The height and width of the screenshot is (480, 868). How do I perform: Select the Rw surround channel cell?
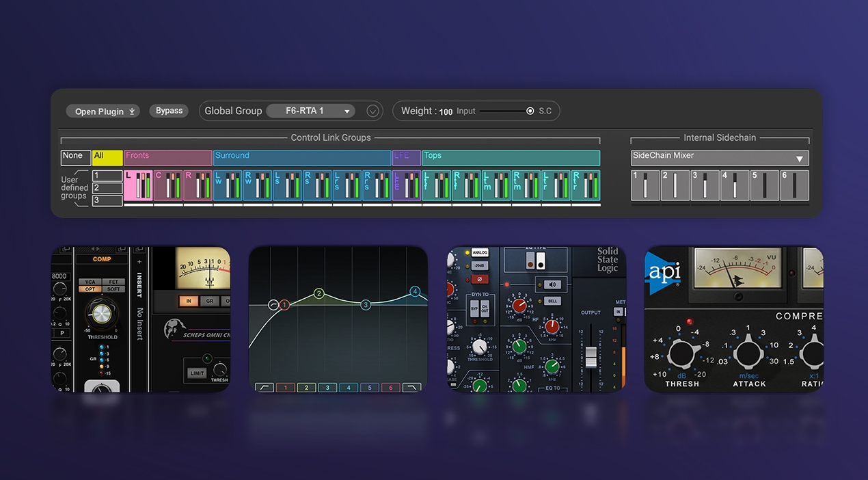[258, 185]
